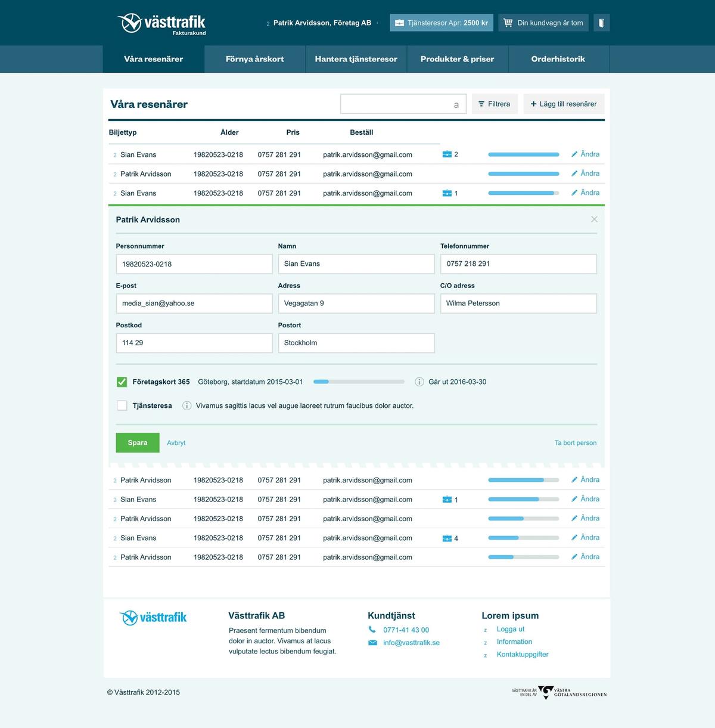Go to the Produkter & priser tab
The height and width of the screenshot is (728, 715).
click(x=458, y=59)
